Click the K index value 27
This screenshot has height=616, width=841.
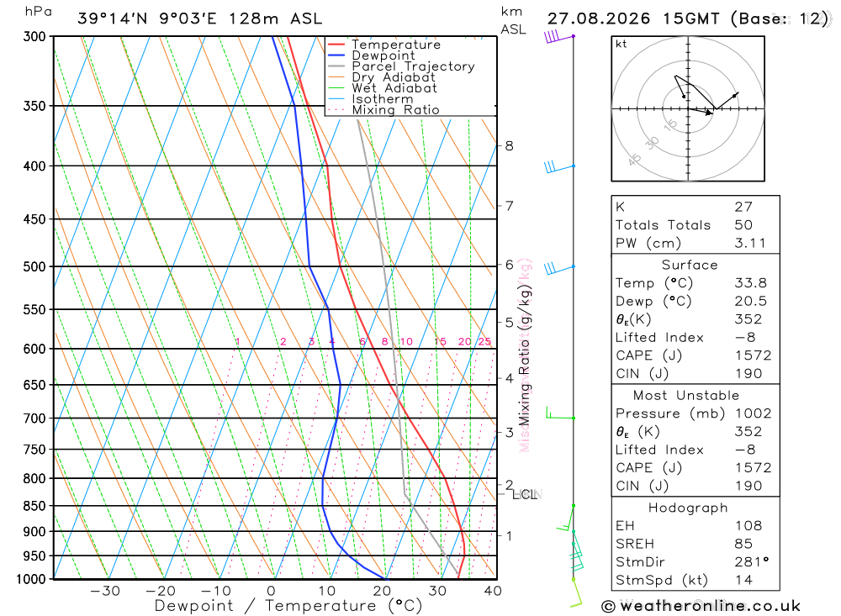point(743,207)
